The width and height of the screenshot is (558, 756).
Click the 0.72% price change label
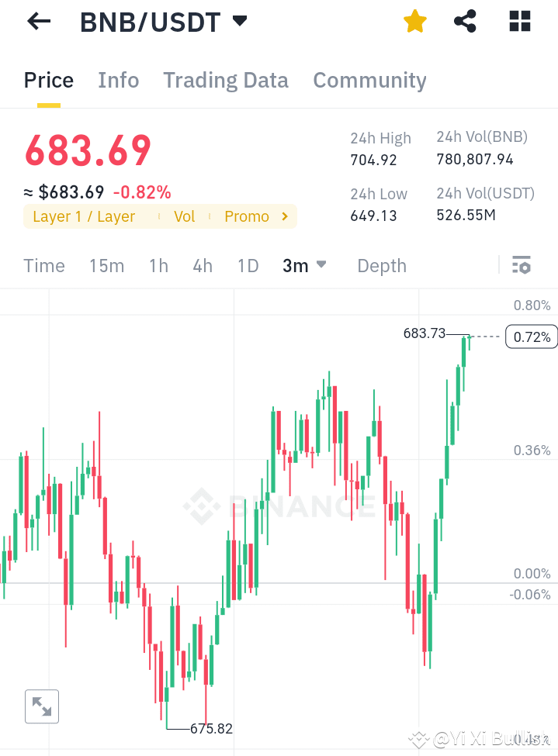tap(531, 337)
